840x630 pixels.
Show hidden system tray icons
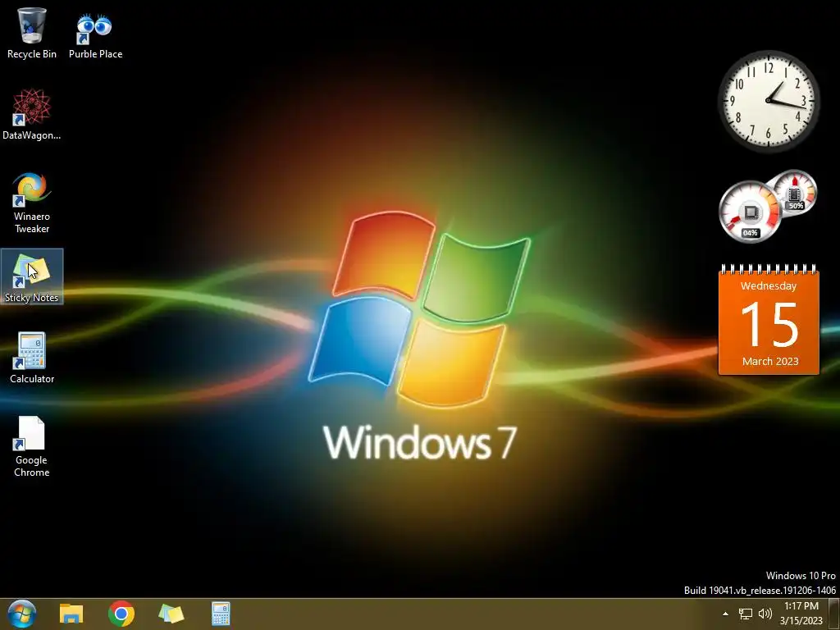[725, 614]
